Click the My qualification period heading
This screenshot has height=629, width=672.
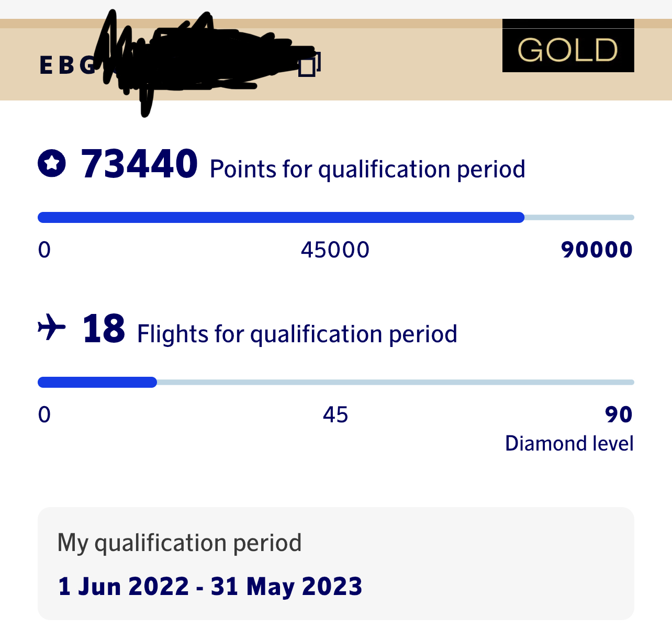coord(179,543)
